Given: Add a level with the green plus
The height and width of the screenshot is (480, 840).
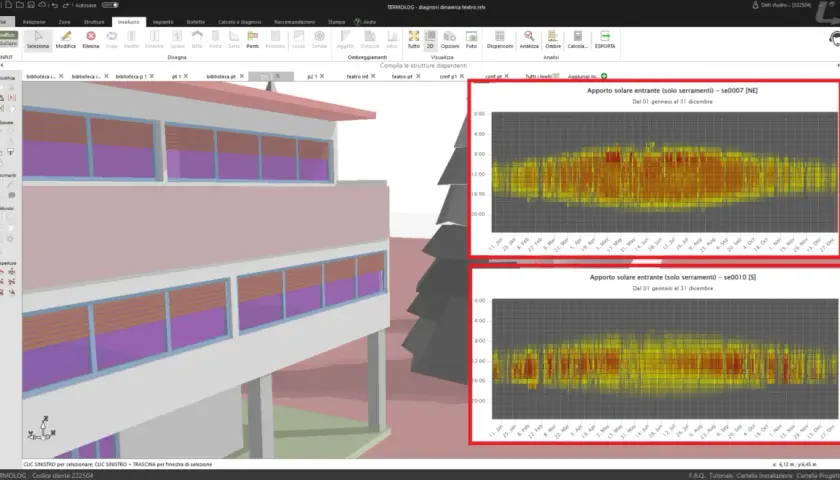Looking at the screenshot, I should (x=604, y=76).
